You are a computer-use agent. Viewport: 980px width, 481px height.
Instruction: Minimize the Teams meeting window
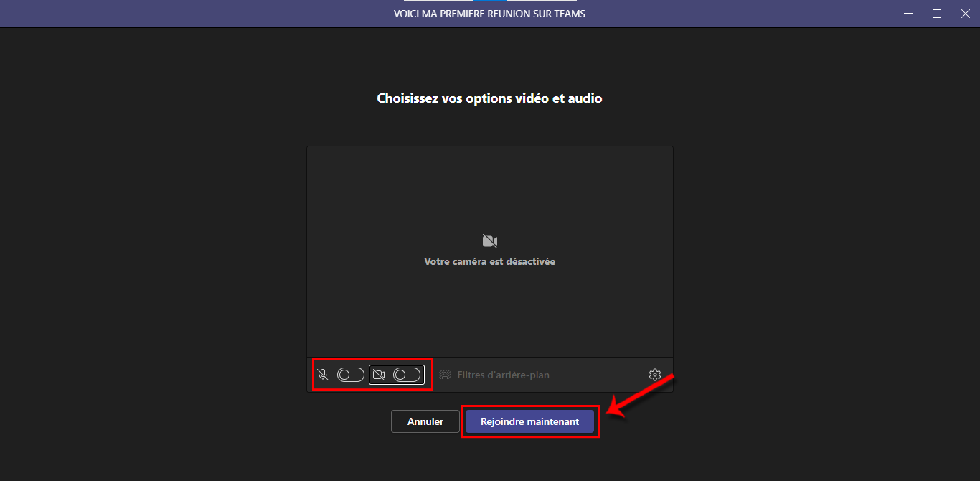(908, 14)
